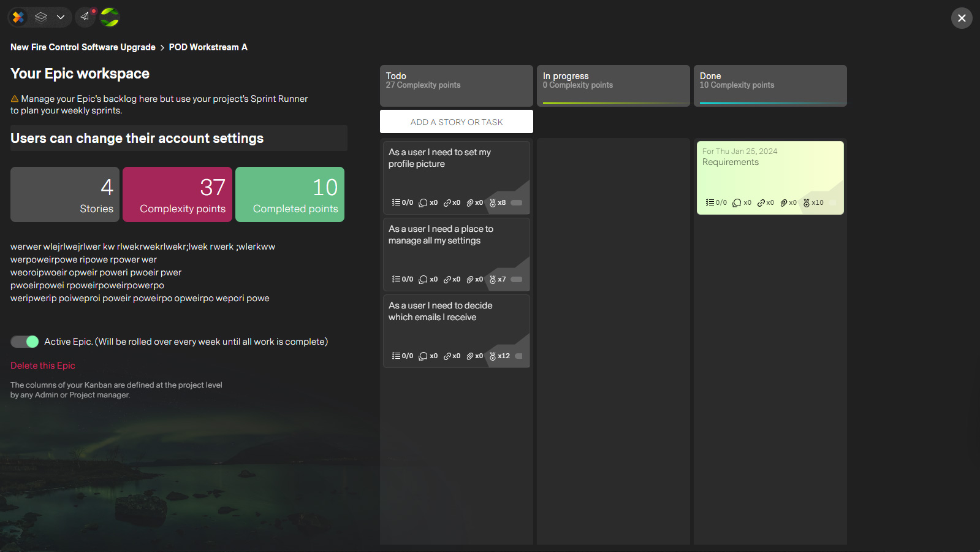Expand the chevron dropdown beside layers icon
Image resolution: width=980 pixels, height=552 pixels.
pyautogui.click(x=61, y=17)
